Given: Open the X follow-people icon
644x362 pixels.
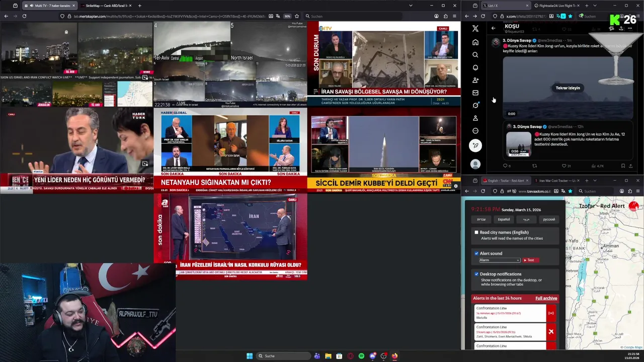Looking at the screenshot, I should (x=475, y=80).
